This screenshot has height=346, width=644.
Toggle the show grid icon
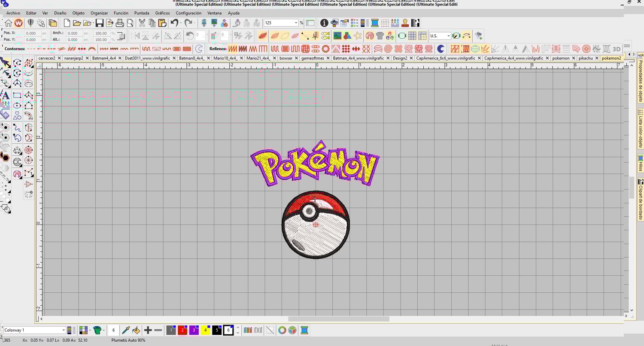[412, 36]
